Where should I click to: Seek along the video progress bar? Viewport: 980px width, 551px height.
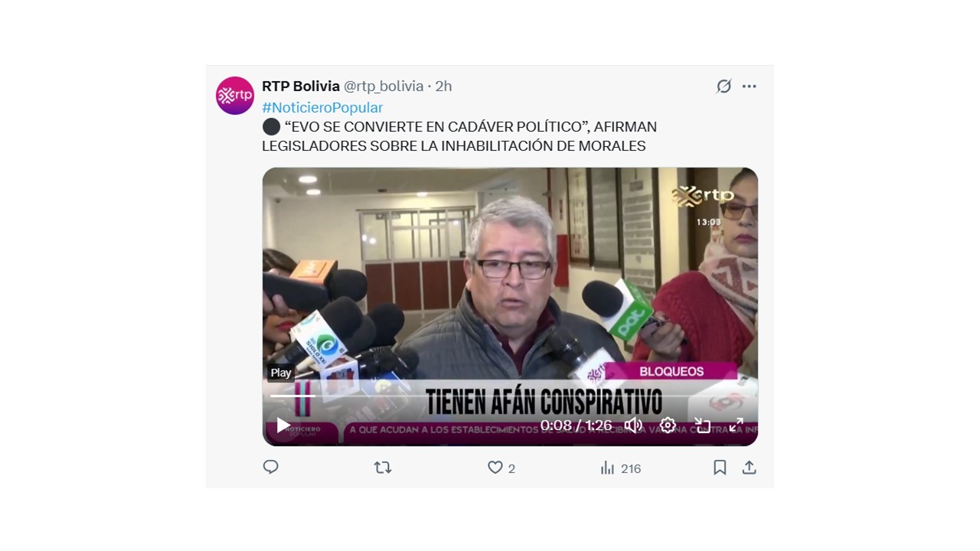(510, 396)
